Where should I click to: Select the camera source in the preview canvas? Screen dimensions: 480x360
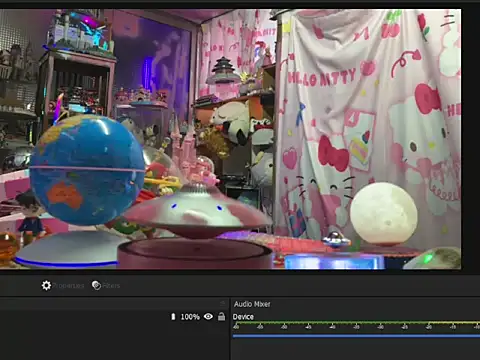[x=230, y=139]
